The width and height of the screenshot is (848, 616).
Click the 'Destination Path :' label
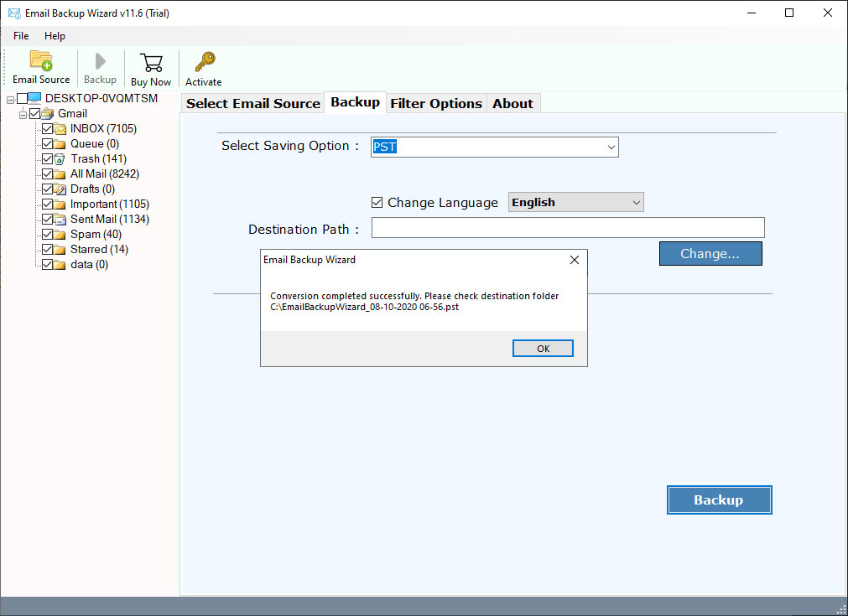304,230
